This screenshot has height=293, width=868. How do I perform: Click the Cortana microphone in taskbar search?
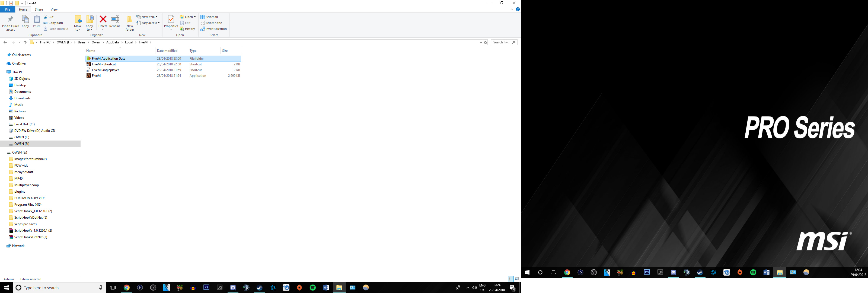100,288
